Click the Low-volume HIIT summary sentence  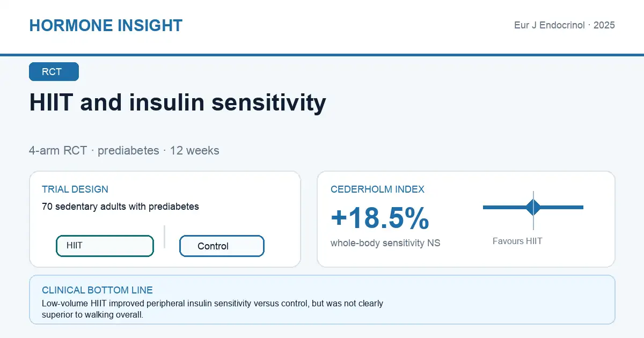213,309
